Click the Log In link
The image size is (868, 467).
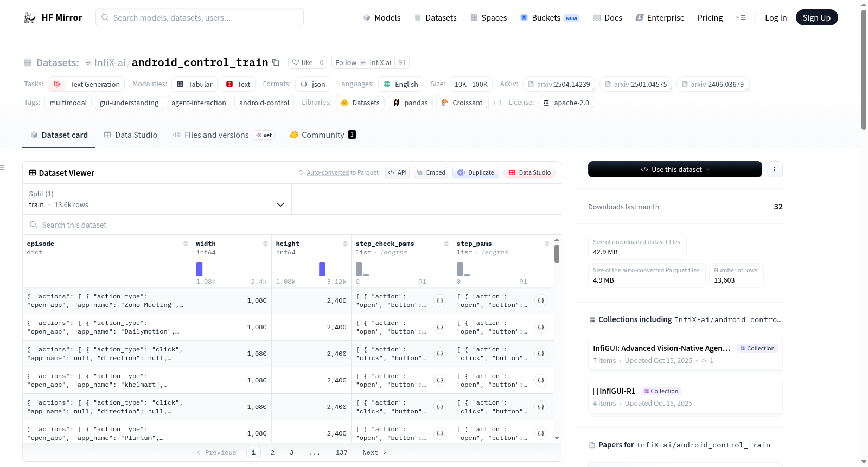776,18
